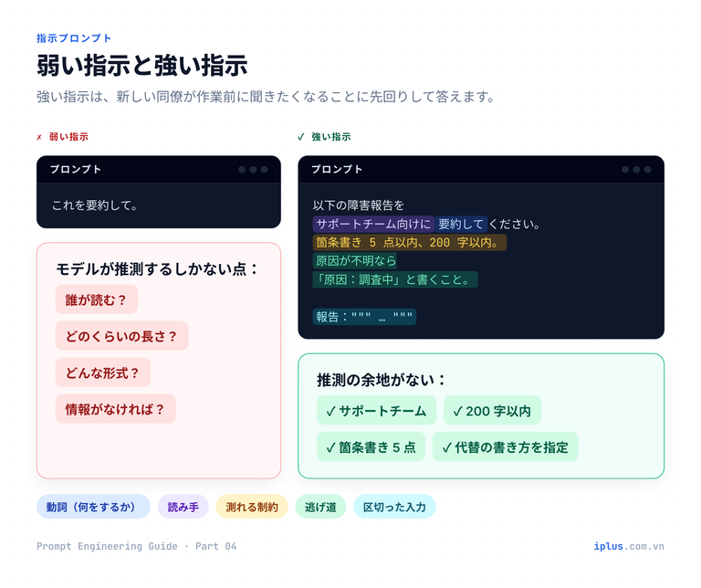Click the red 弱い指示 label
This screenshot has width=701, height=588.
pyautogui.click(x=68, y=137)
